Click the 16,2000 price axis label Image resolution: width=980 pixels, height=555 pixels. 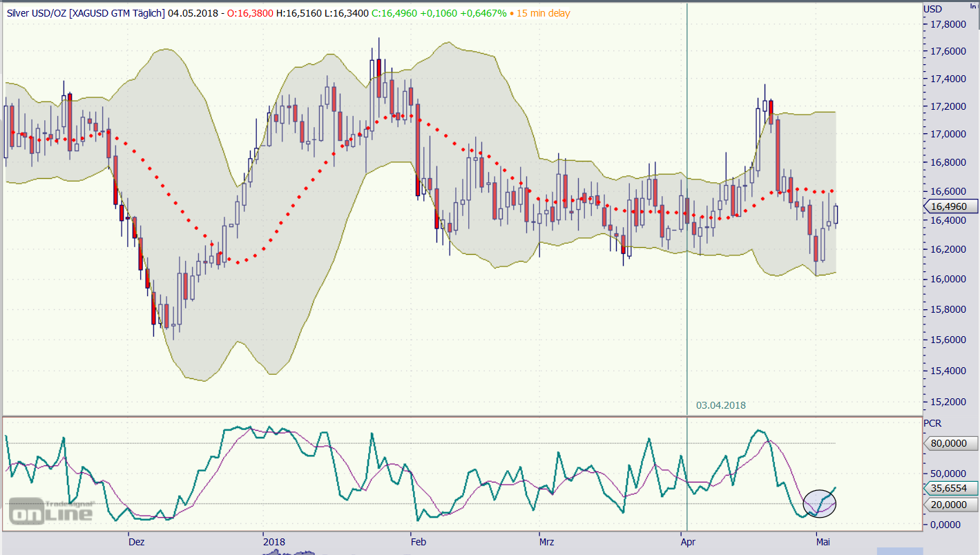(x=948, y=249)
